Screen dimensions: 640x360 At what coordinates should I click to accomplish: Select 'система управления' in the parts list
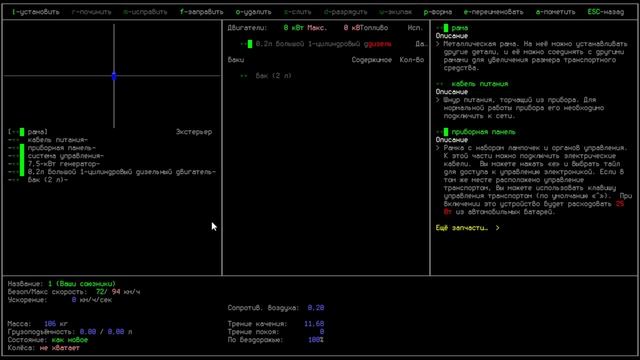[x=66, y=156]
